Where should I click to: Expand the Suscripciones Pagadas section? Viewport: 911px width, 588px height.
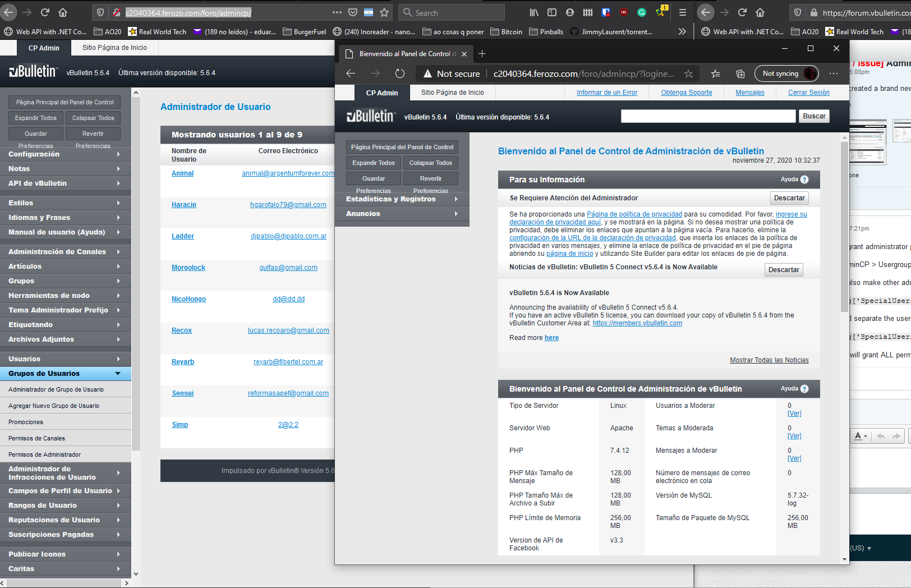click(x=66, y=535)
